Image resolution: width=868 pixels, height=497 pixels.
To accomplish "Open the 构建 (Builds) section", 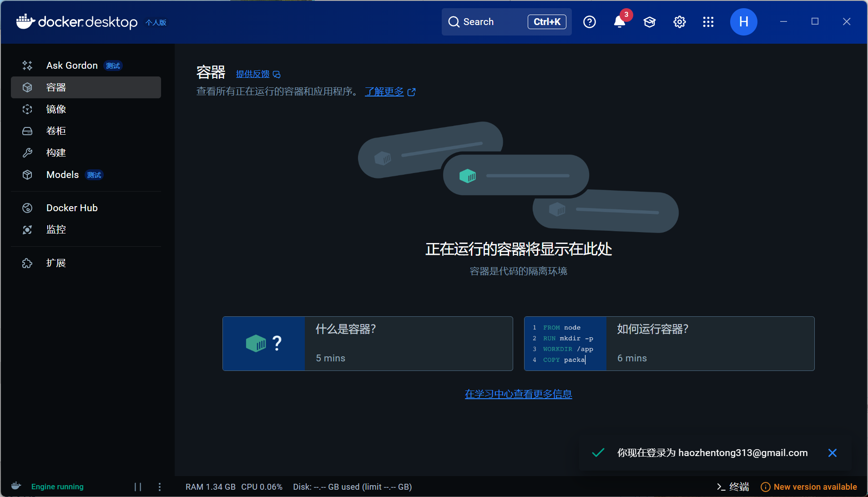I will point(56,152).
